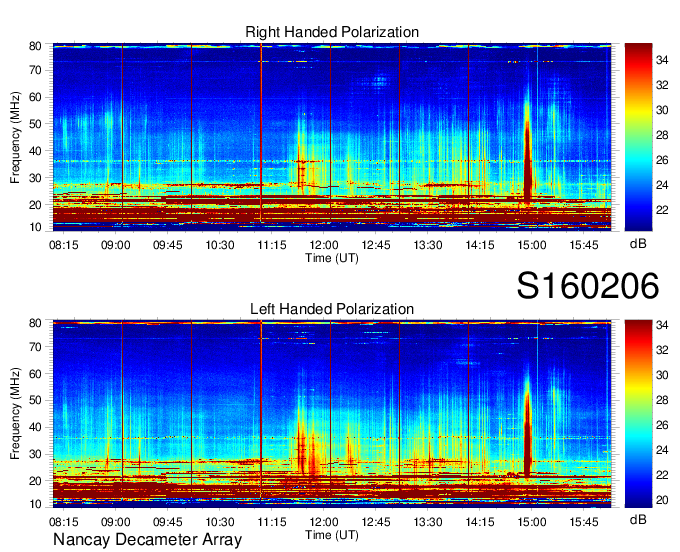Click the 10 MHz tick of Left Handed plot

point(35,504)
